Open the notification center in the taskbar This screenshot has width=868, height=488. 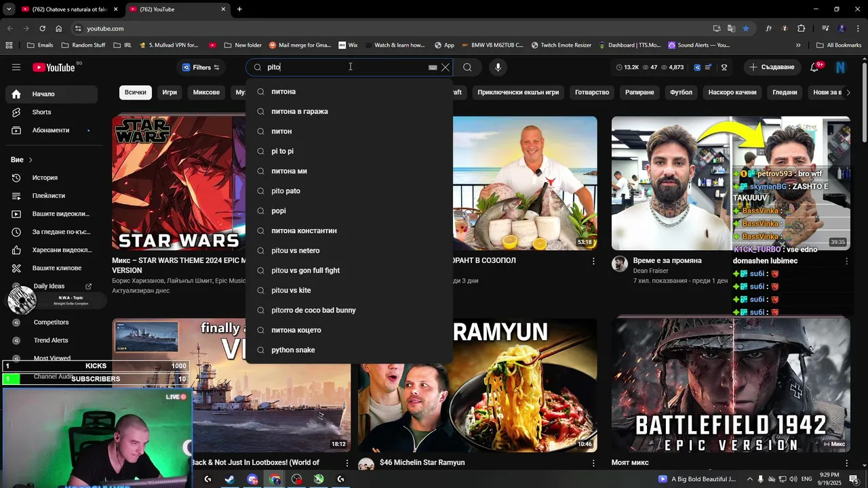tap(854, 479)
